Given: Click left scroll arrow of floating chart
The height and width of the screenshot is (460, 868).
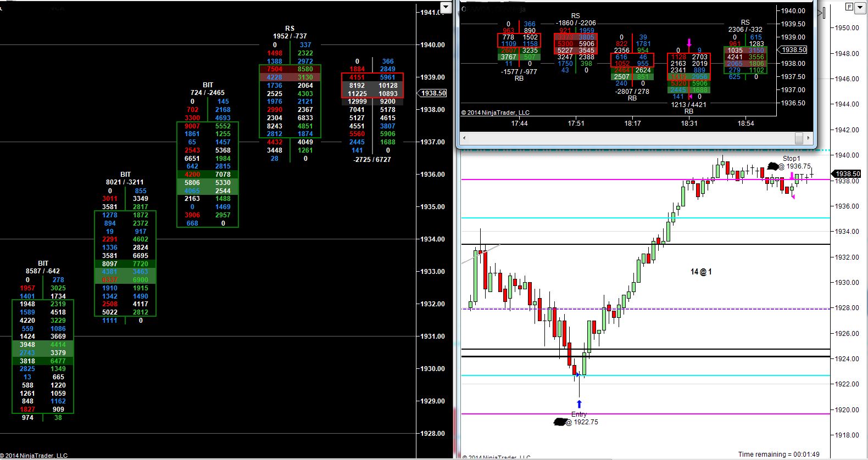Looking at the screenshot, I should click(465, 138).
